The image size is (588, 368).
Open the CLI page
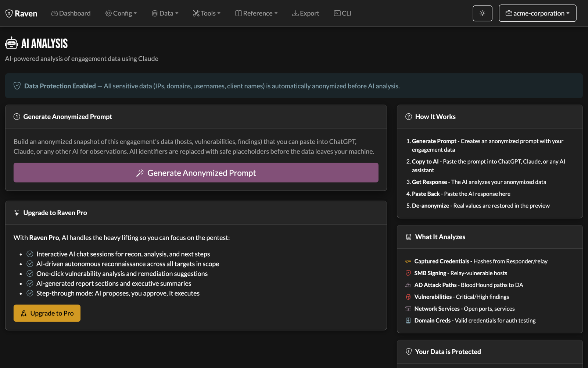click(343, 13)
